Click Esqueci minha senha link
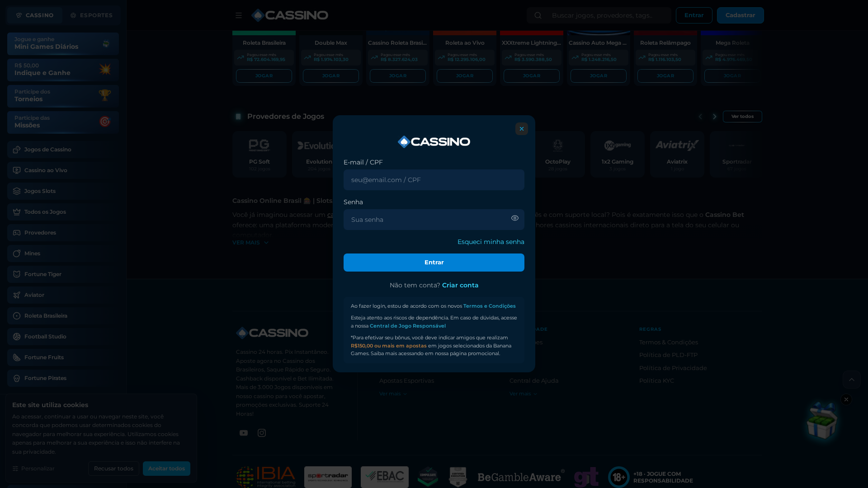 491,242
